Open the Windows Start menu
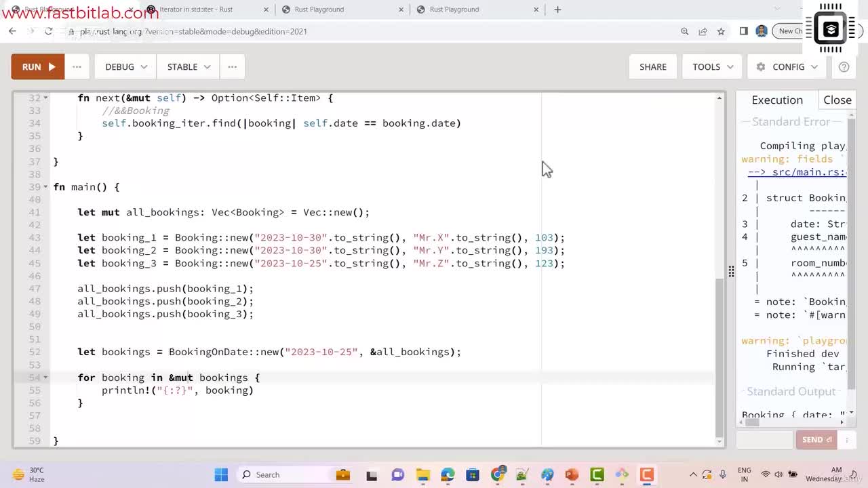The height and width of the screenshot is (488, 868). [221, 474]
